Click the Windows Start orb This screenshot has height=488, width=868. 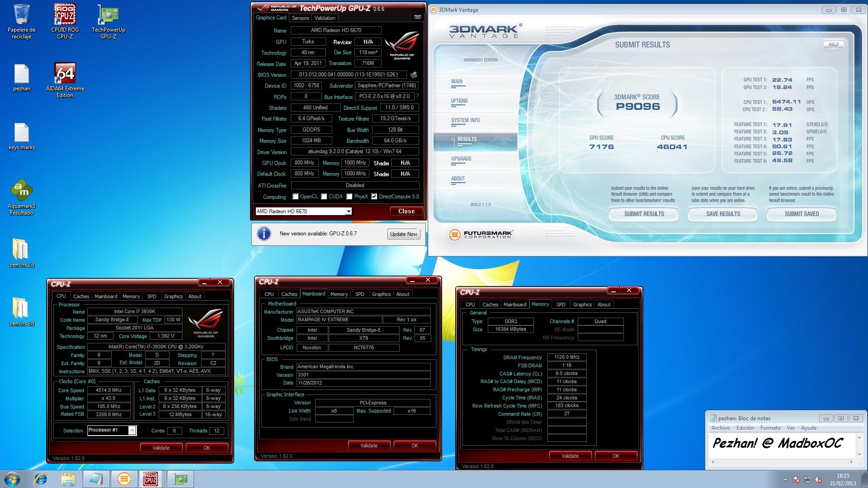pyautogui.click(x=12, y=479)
